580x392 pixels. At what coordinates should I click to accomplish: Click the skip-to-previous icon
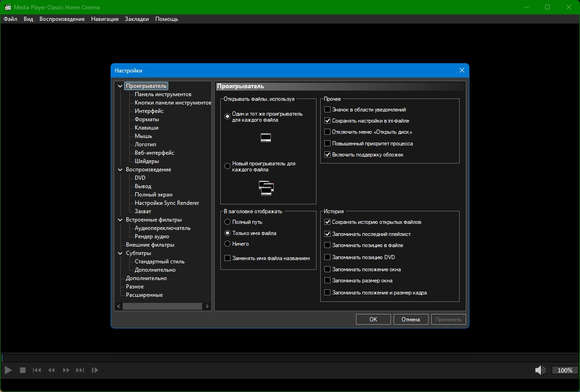point(37,370)
